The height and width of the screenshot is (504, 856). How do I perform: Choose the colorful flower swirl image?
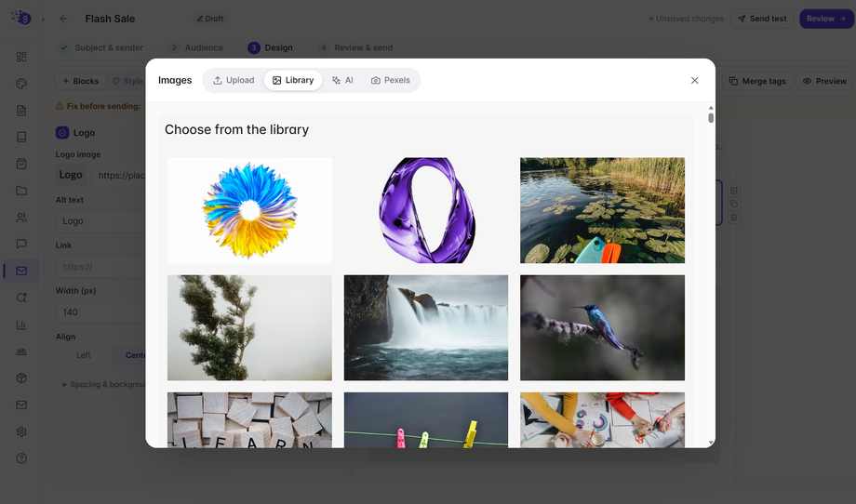pos(249,210)
